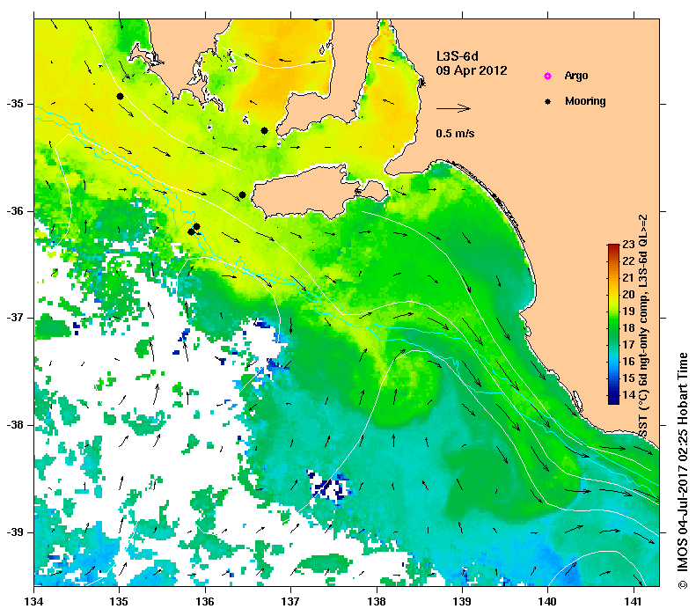The height and width of the screenshot is (616, 696).
Task: Click the 'Argo' legend text
Action: click(576, 76)
